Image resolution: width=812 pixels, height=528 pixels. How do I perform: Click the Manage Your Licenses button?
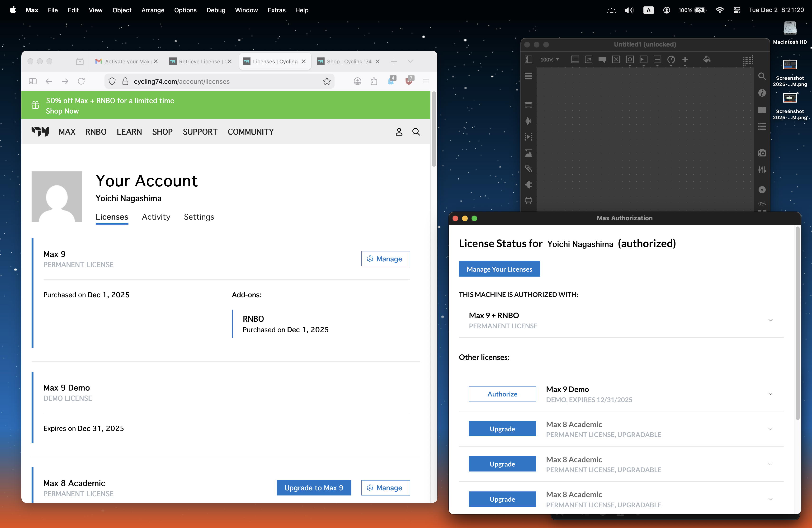pyautogui.click(x=499, y=269)
